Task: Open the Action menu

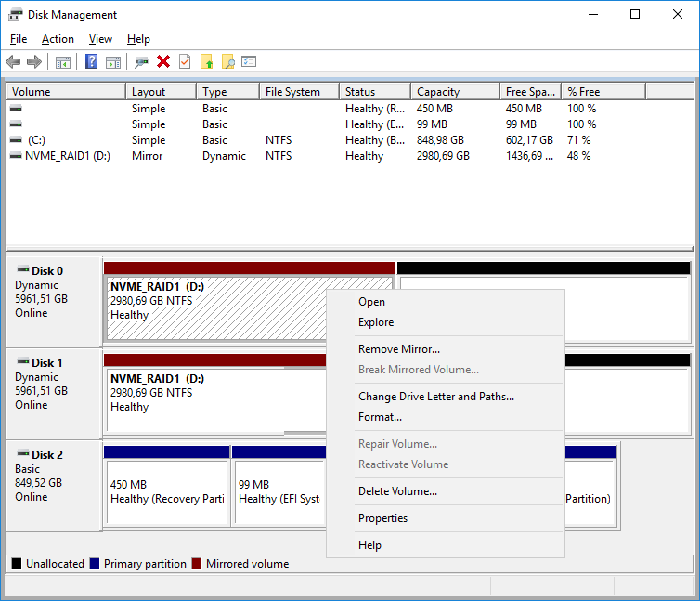Action: coord(58,39)
